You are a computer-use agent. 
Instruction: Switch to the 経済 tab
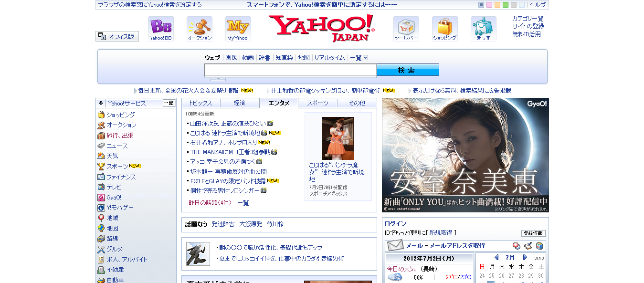click(x=240, y=103)
